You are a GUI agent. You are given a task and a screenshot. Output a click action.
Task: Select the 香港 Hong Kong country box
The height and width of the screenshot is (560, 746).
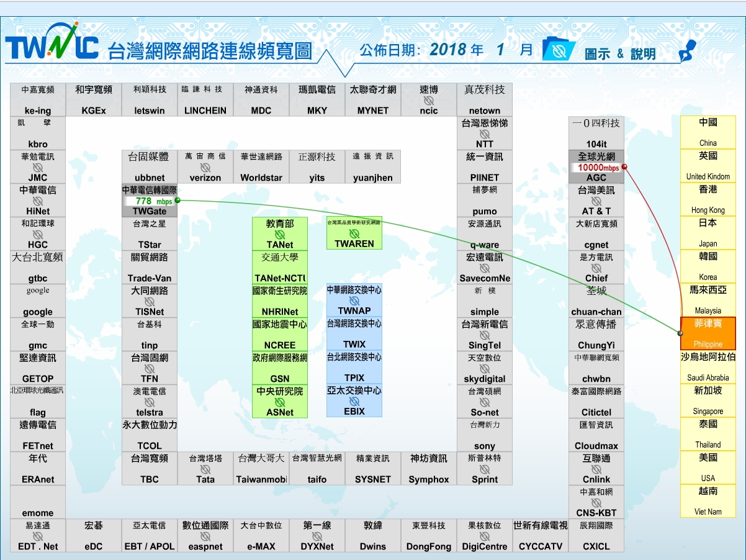[708, 199]
